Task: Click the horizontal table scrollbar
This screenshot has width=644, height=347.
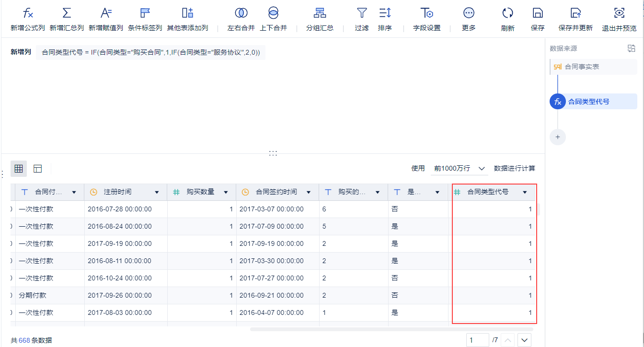Action: tap(392, 329)
